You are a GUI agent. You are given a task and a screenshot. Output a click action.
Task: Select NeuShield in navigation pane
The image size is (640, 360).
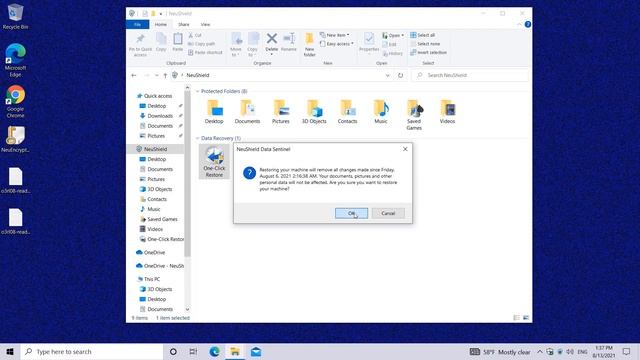point(155,149)
